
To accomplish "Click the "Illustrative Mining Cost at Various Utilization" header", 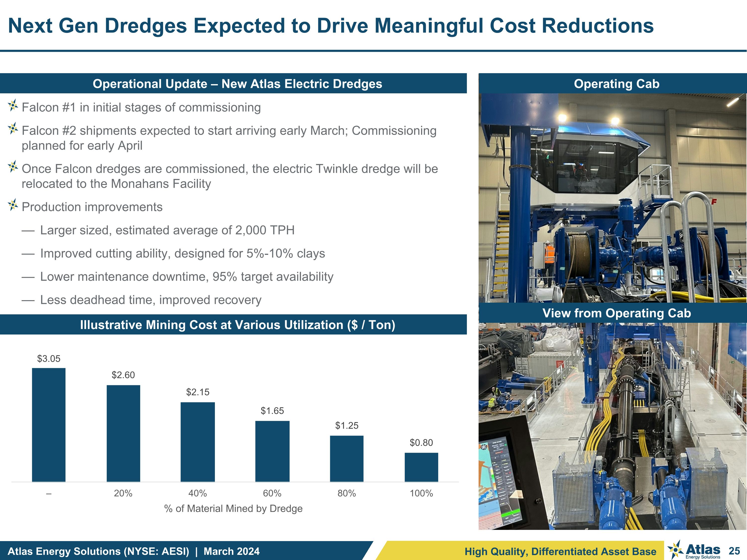I will coord(233,324).
